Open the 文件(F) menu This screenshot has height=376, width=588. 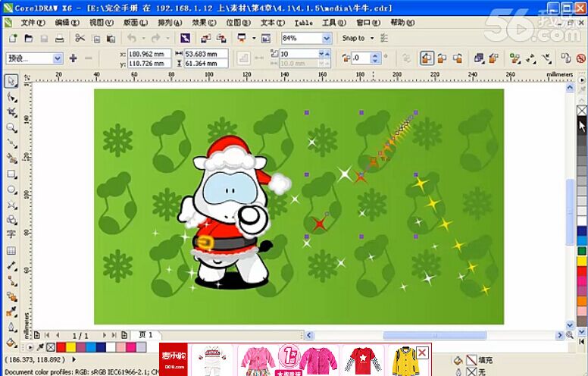[33, 23]
